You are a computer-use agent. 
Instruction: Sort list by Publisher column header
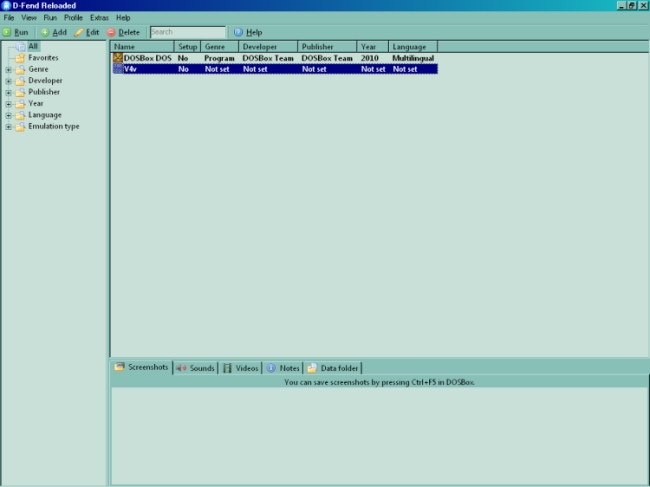tap(327, 46)
